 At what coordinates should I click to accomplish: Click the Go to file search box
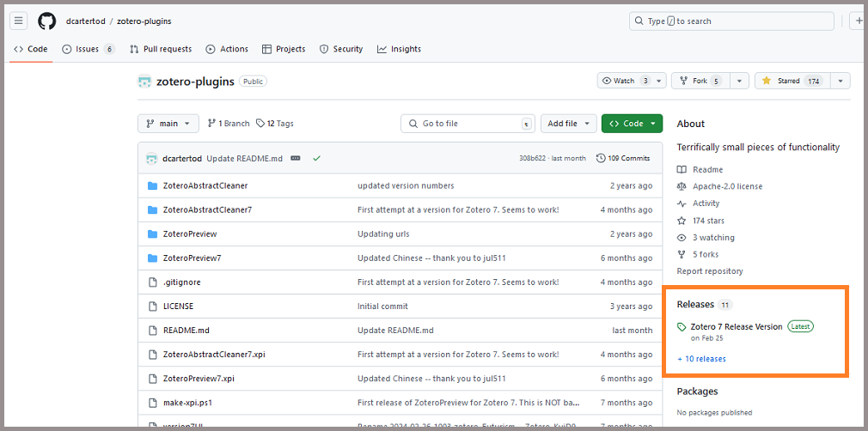point(468,124)
